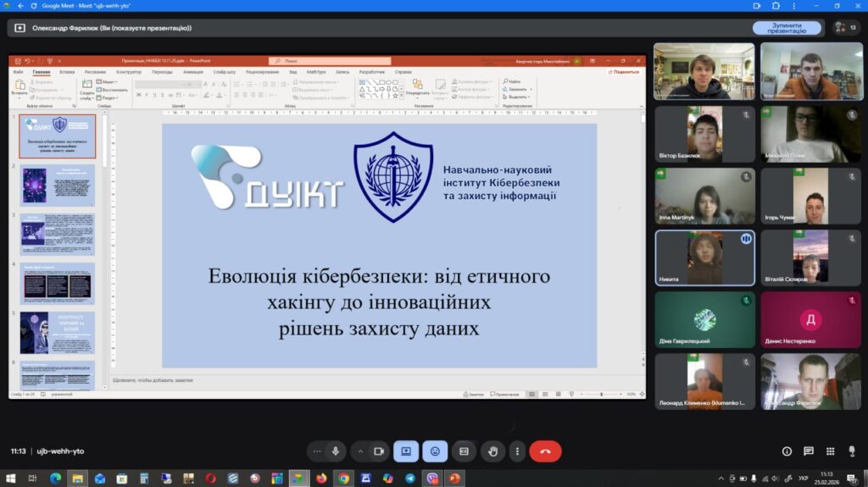Leave the call with red hang-up button

pos(545,451)
